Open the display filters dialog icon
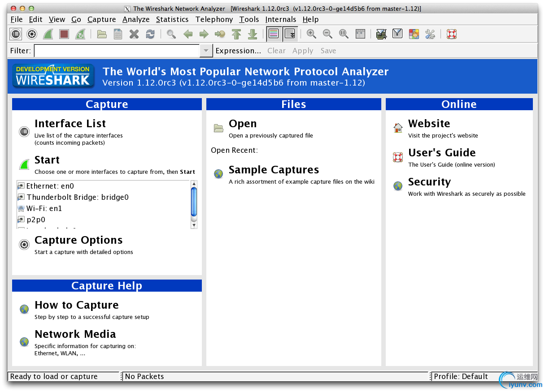Viewport: 545px width, 392px height. coord(397,34)
